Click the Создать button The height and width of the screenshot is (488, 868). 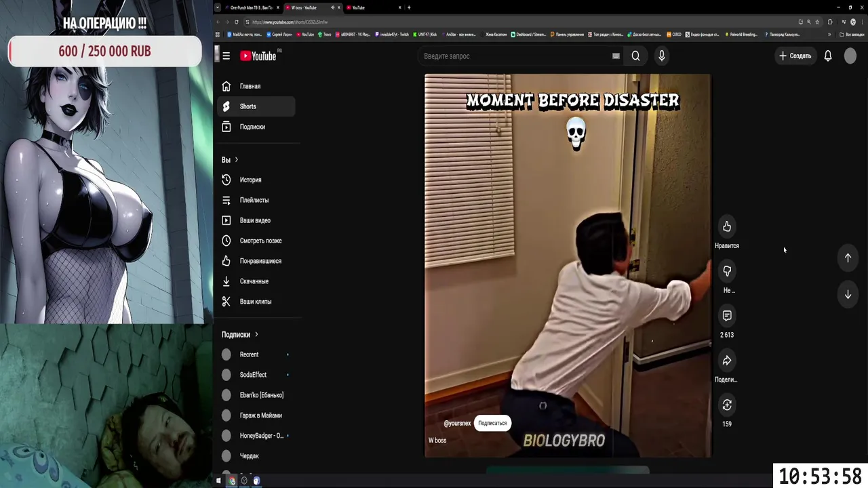click(795, 56)
